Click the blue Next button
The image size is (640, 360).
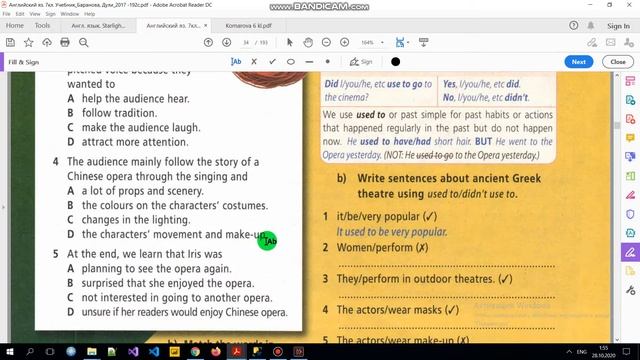pyautogui.click(x=579, y=62)
